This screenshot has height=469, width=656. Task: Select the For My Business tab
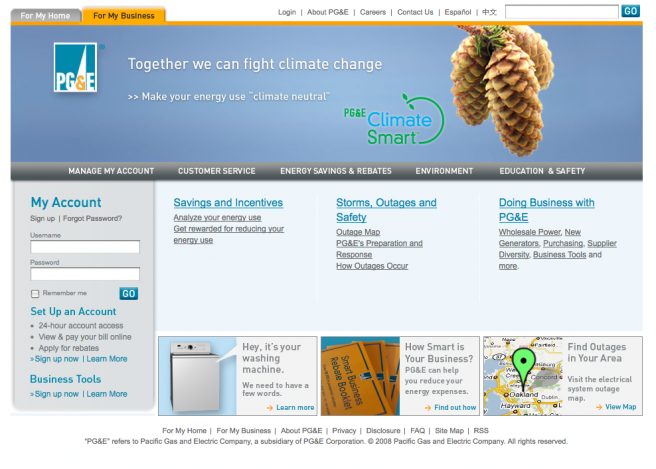coord(124,16)
